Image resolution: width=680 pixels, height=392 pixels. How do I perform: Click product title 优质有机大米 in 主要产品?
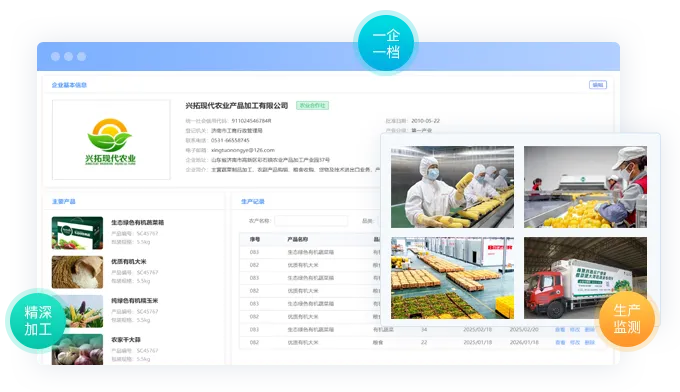pos(128,261)
